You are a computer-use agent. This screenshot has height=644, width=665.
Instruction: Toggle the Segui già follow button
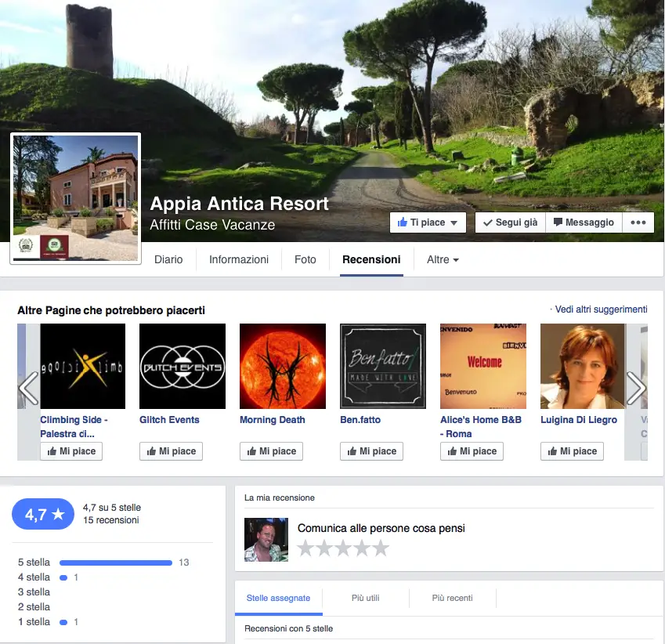pyautogui.click(x=510, y=223)
